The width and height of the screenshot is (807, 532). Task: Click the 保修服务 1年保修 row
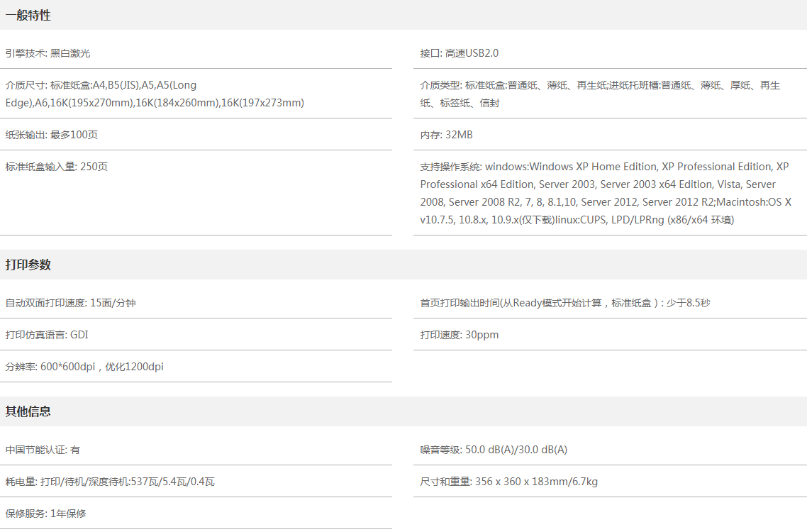46,514
